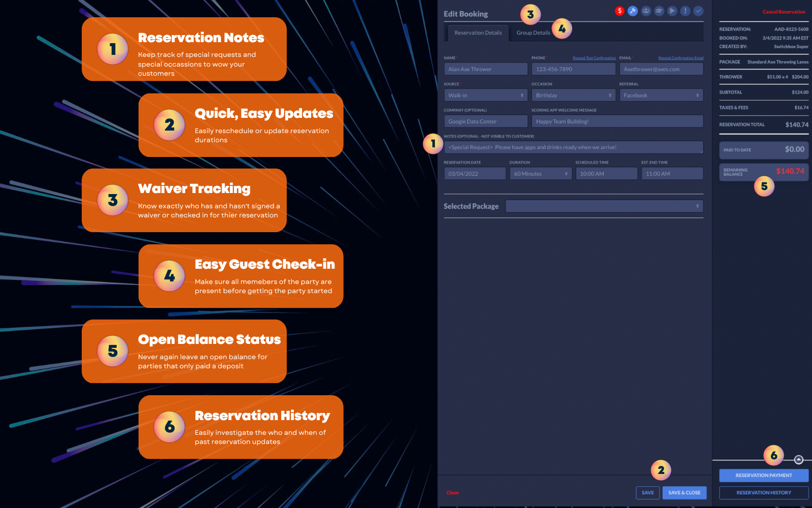Click the red Close link
This screenshot has height=508, width=812.
coord(453,493)
